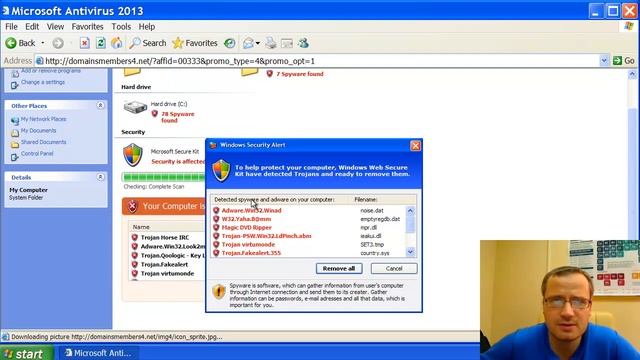Image resolution: width=640 pixels, height=360 pixels.
Task: Click 7 Spyware found text
Action: click(x=300, y=74)
